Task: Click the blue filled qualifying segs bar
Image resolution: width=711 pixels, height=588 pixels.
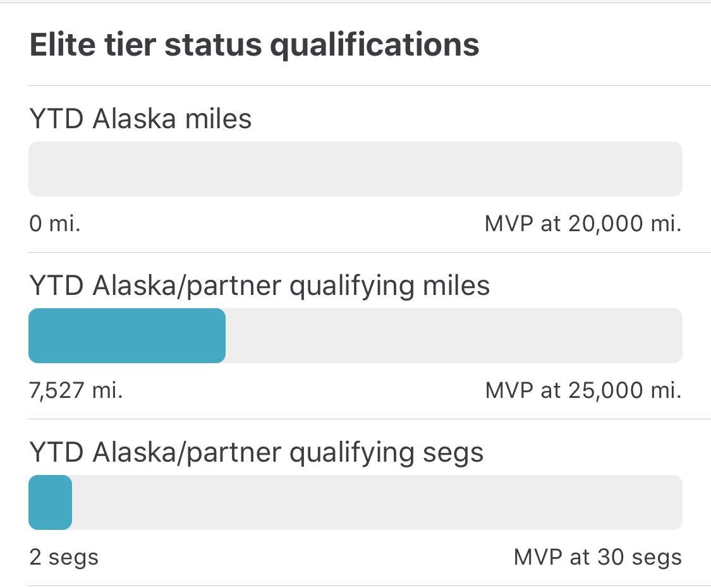Action: tap(51, 502)
